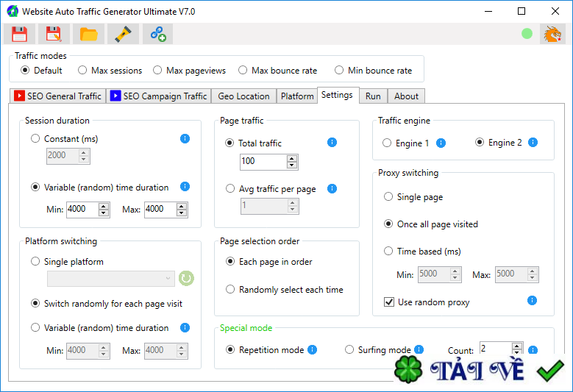The width and height of the screenshot is (573, 392).
Task: Increase Count value spinner
Action: [516, 346]
